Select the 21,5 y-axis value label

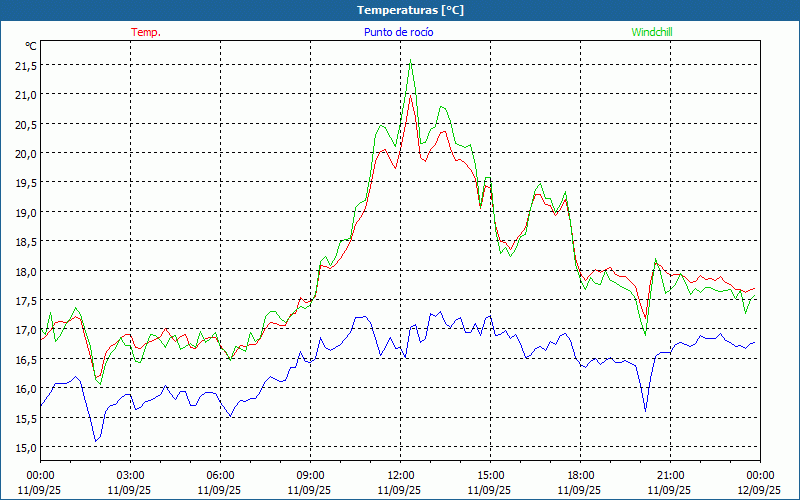[26, 65]
